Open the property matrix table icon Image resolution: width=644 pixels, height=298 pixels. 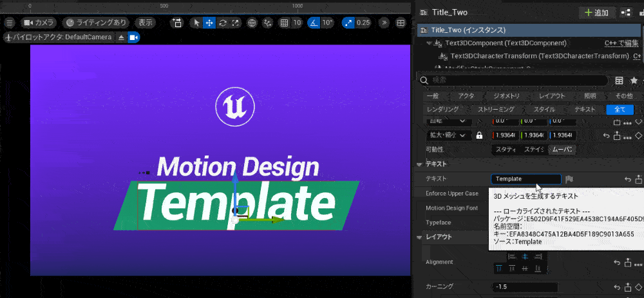pyautogui.click(x=619, y=80)
